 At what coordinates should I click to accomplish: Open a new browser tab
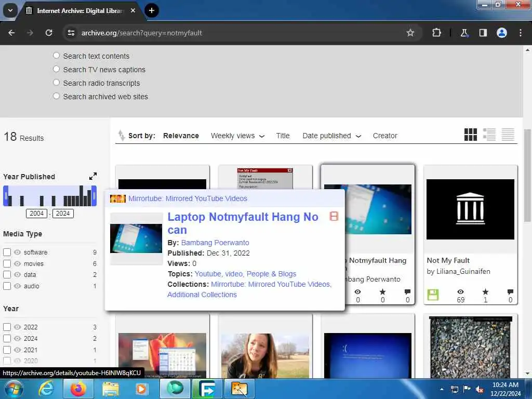point(151,10)
